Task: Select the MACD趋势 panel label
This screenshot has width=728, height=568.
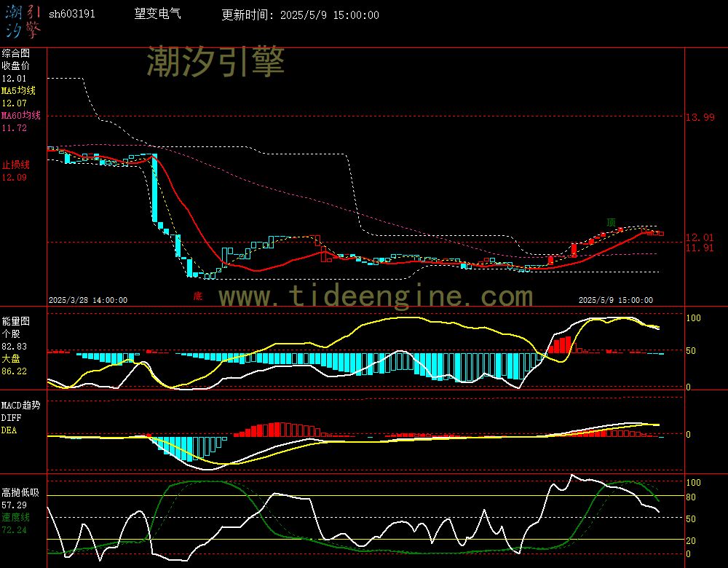Action: click(21, 405)
